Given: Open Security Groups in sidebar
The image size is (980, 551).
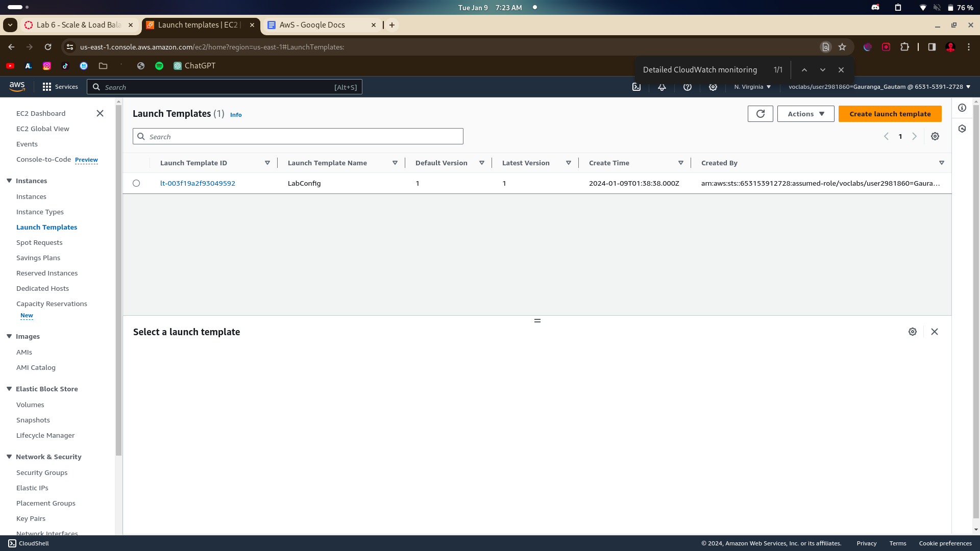Looking at the screenshot, I should click(x=42, y=472).
